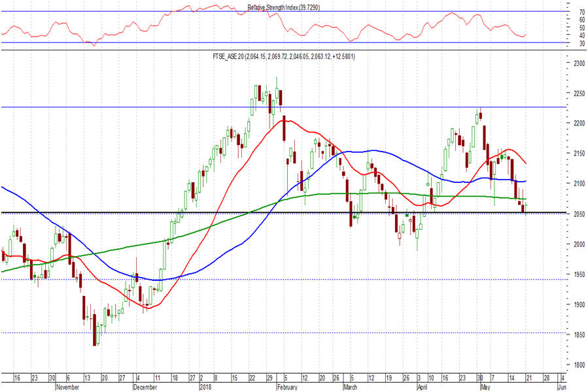Select the dotted blue support line near 1850
This screenshot has width=588, height=392.
(x=283, y=333)
